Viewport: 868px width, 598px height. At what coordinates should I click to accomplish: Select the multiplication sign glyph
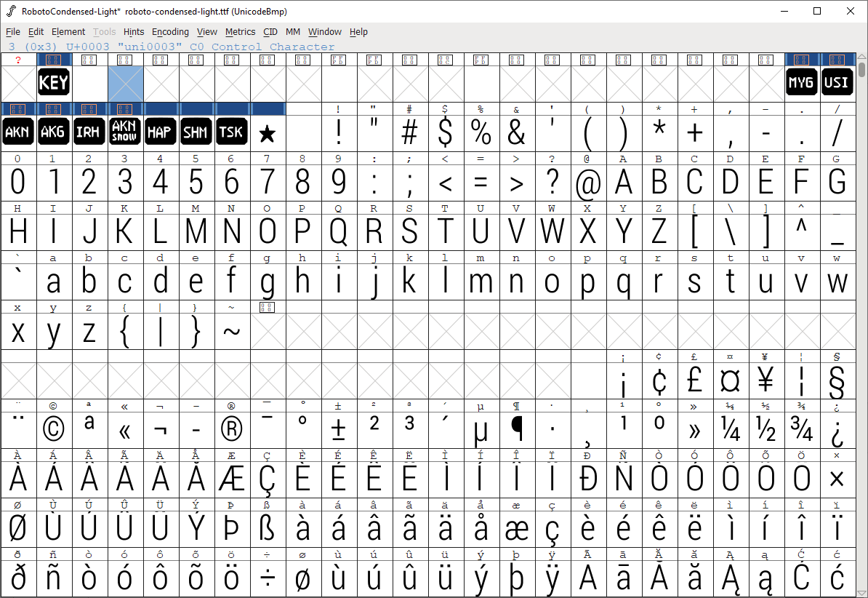pyautogui.click(x=837, y=479)
